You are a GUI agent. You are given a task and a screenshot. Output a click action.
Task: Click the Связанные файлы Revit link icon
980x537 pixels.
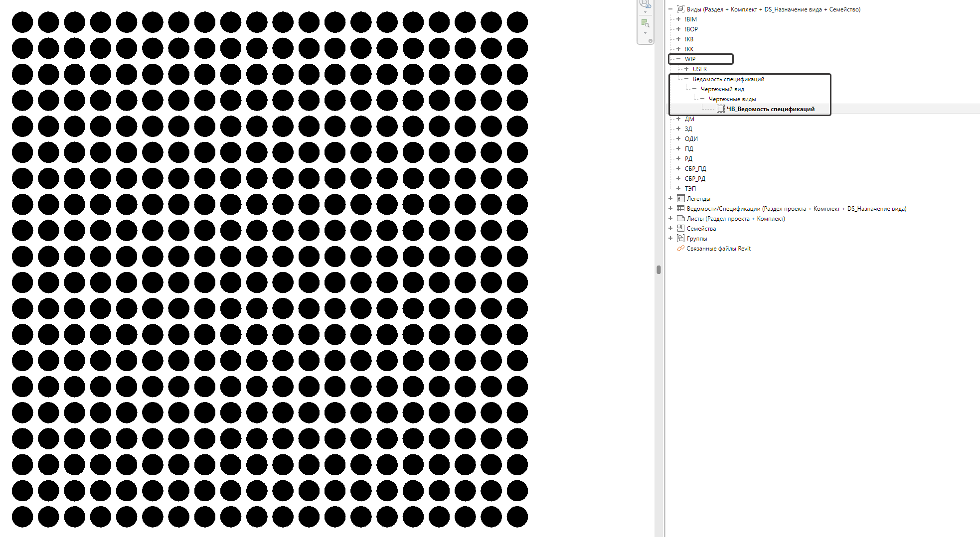tap(680, 249)
